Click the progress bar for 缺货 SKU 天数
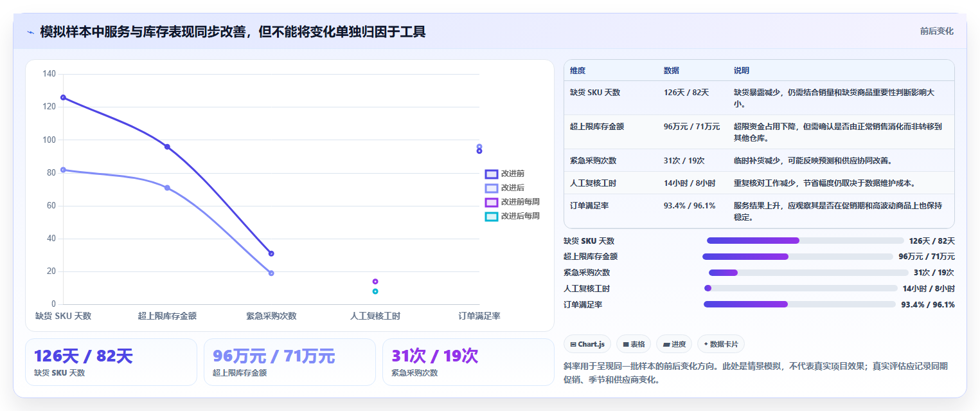 [x=805, y=241]
